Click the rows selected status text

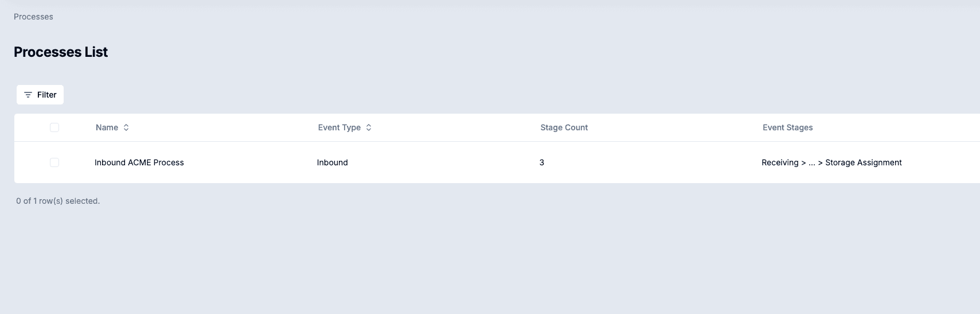[58, 201]
